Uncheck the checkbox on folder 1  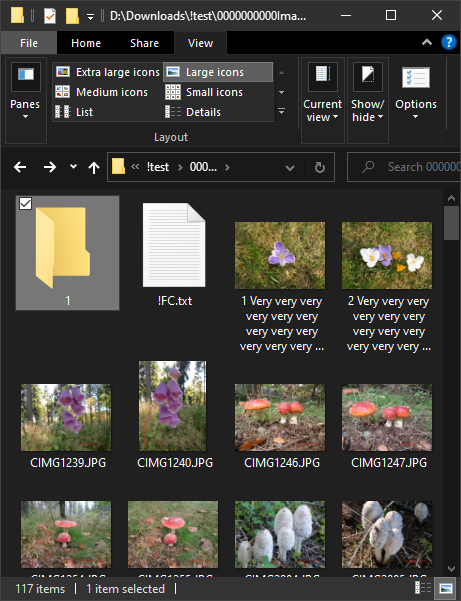25,204
